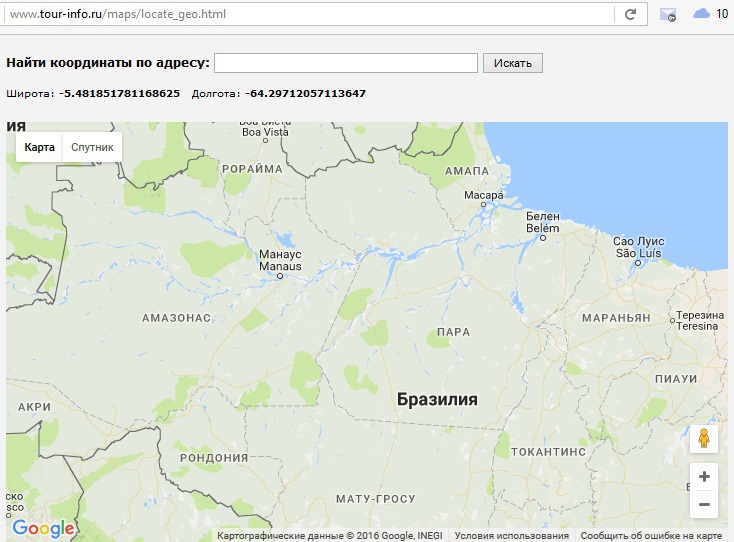Click the ТОКАНТИНС state label
734x542 pixels.
(548, 452)
